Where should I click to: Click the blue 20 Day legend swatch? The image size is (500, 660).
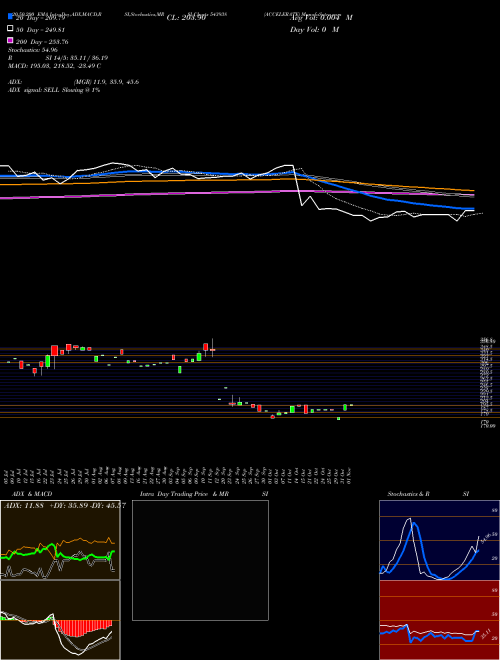point(10,16)
